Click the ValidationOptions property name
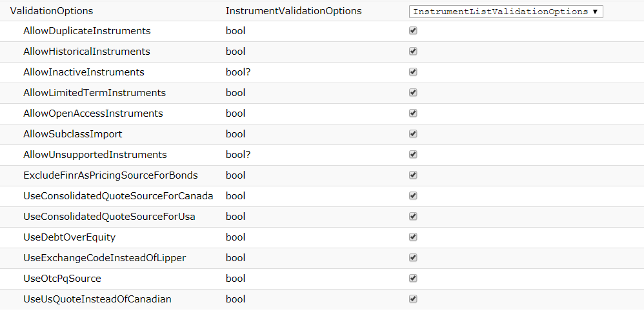 [52, 11]
